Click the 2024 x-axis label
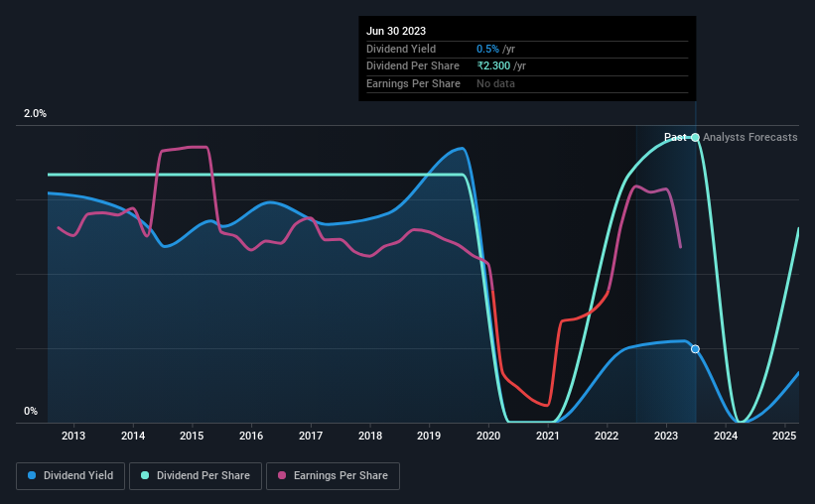 726,436
